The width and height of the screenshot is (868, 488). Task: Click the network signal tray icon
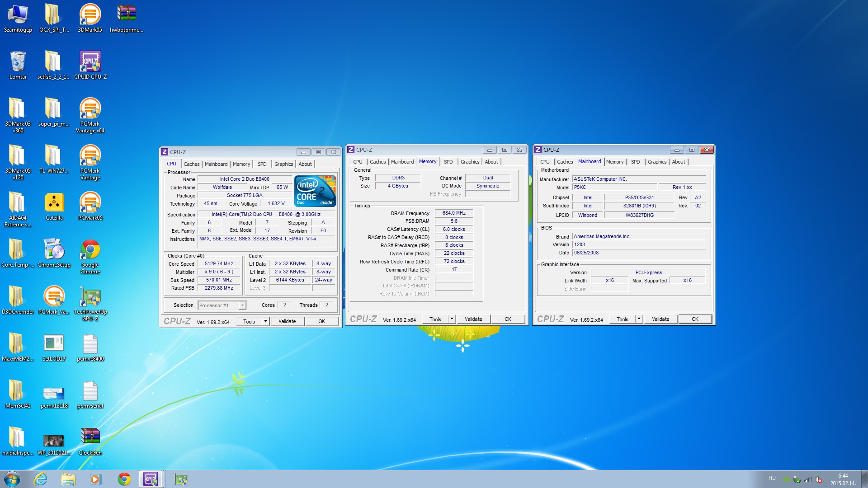coord(808,479)
